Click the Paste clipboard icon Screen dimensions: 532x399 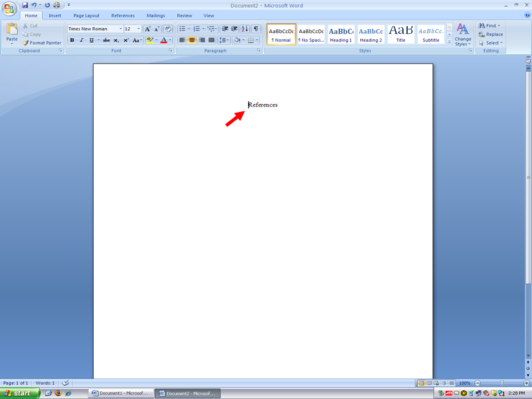click(12, 29)
